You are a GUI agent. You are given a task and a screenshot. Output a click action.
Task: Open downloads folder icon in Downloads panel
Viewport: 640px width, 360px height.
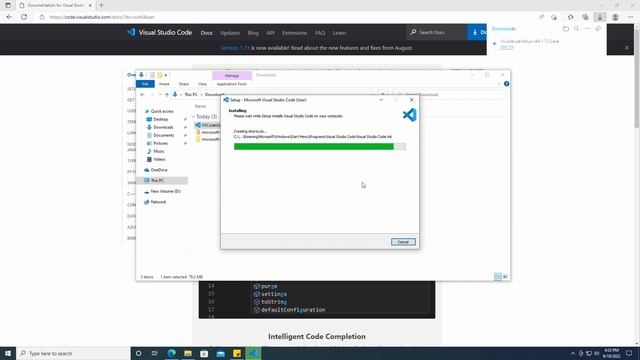[566, 29]
